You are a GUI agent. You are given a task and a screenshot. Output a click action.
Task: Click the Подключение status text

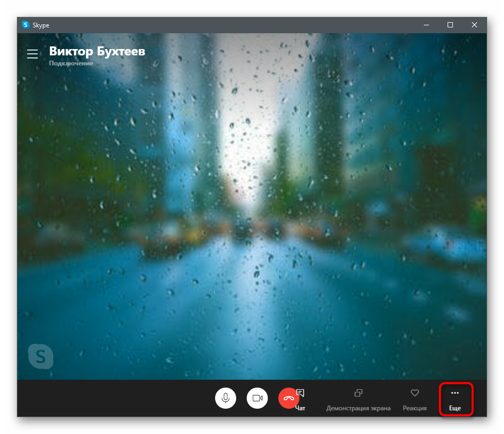(x=71, y=64)
